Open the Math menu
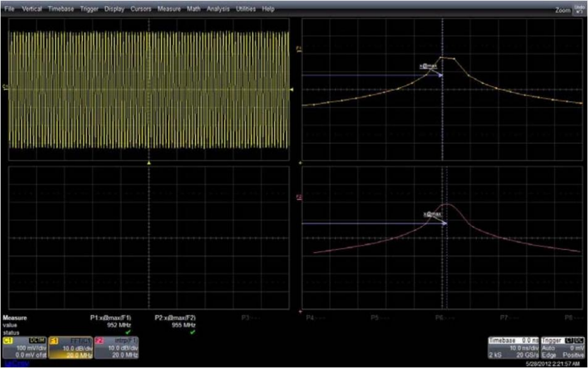This screenshot has width=588, height=368. [193, 9]
